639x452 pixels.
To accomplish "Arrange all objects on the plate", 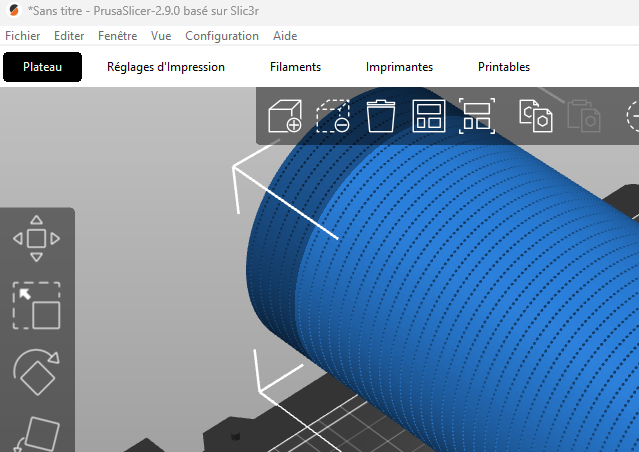I will (428, 116).
